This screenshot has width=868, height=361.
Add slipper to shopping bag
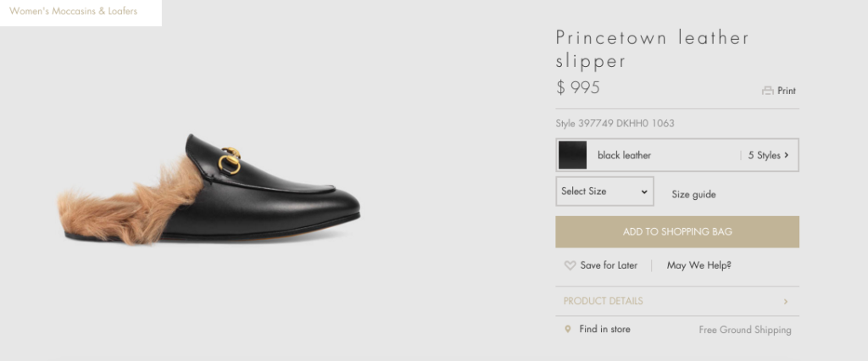[677, 232]
